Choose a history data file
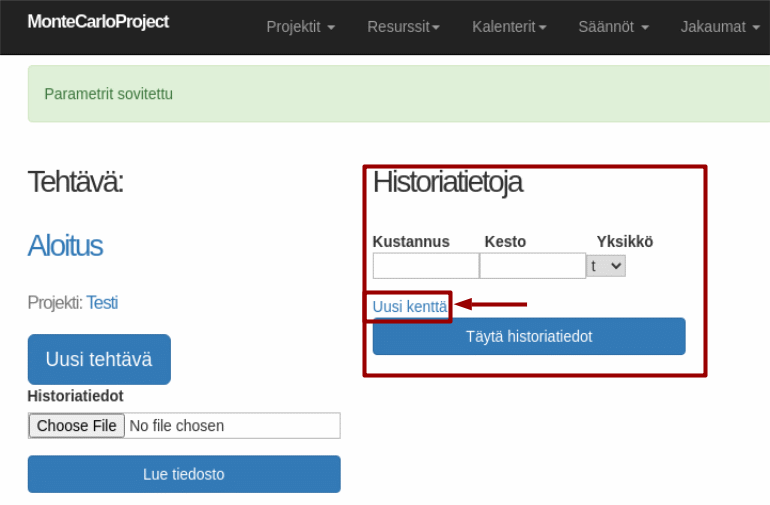Image resolution: width=770 pixels, height=505 pixels. [x=77, y=425]
